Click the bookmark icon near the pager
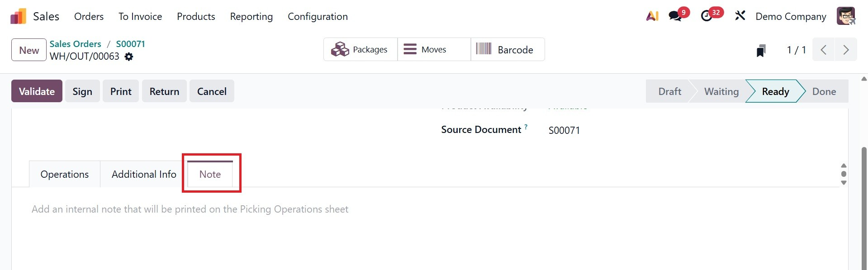 [761, 50]
